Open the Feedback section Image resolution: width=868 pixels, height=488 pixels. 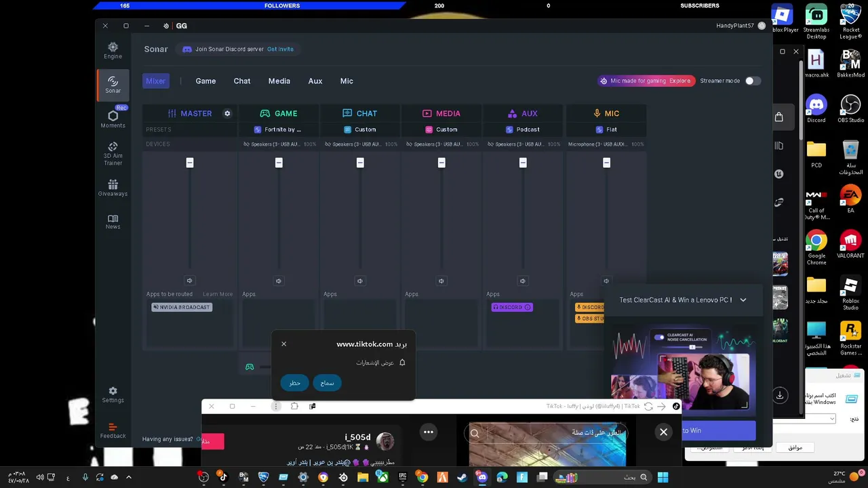tap(113, 430)
